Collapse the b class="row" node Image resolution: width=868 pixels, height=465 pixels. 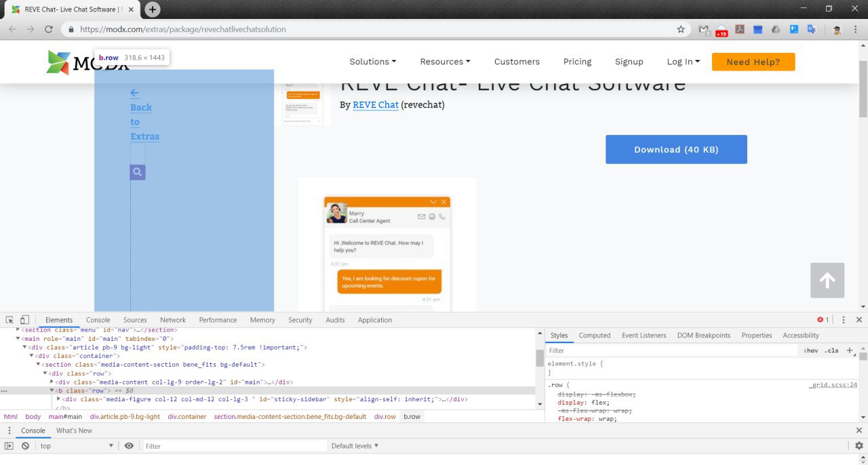coord(52,391)
